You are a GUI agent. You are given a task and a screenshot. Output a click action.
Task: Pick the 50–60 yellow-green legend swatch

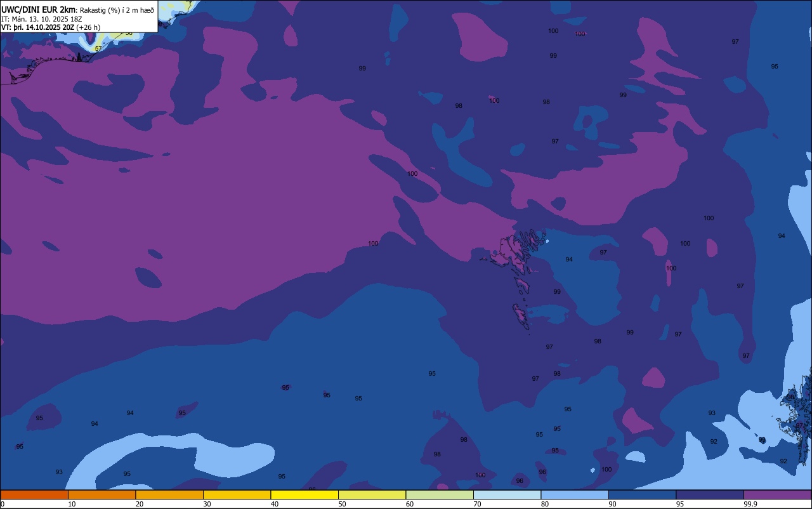372,494
